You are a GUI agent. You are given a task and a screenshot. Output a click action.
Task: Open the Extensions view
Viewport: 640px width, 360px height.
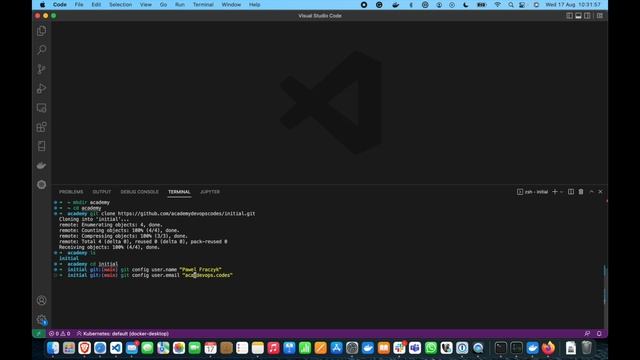tap(41, 127)
